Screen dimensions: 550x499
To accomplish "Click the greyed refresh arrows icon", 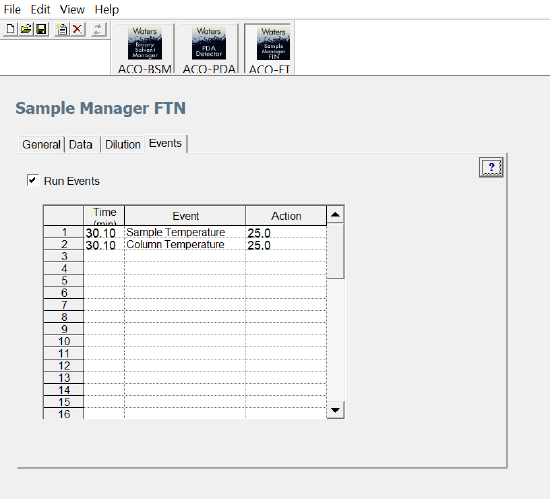I will pos(98,29).
